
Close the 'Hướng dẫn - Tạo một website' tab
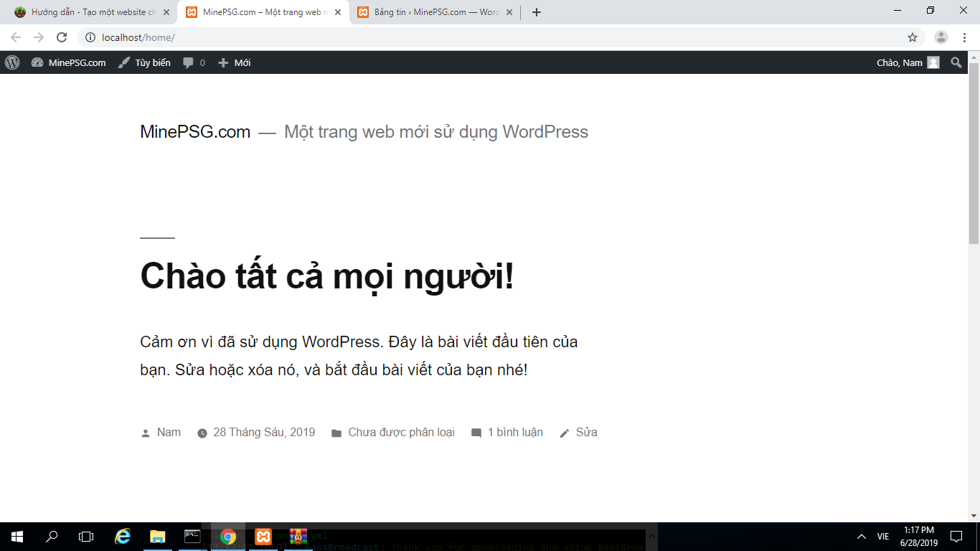tap(166, 12)
